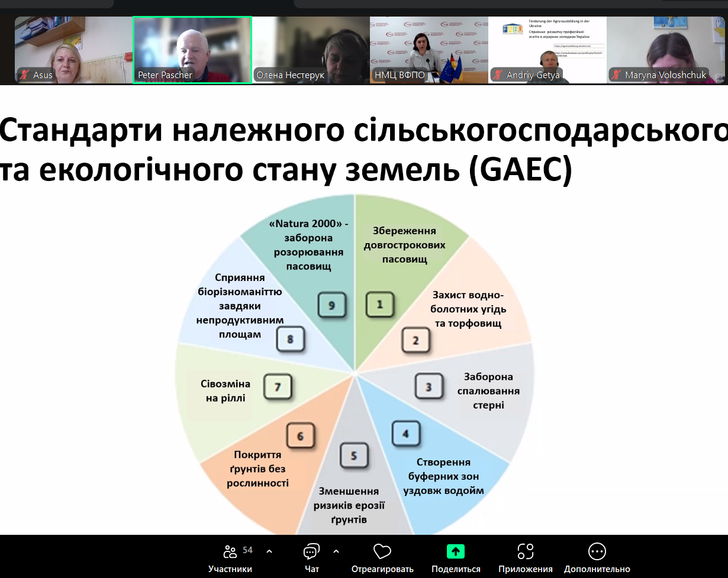Select Peter Pascher's highlighted video tile
The image size is (728, 578).
192,50
